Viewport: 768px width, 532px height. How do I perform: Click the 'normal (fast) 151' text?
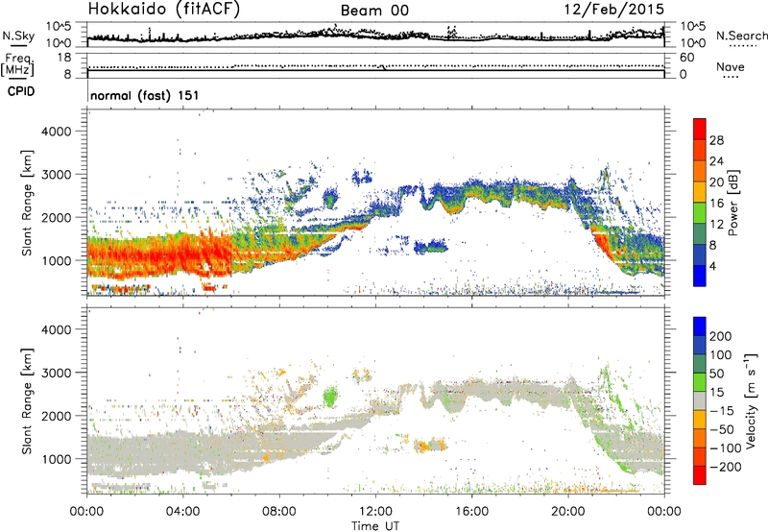pyautogui.click(x=145, y=95)
